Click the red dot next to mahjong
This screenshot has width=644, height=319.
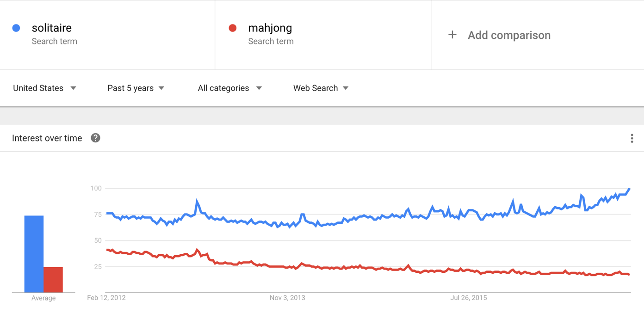(x=233, y=28)
